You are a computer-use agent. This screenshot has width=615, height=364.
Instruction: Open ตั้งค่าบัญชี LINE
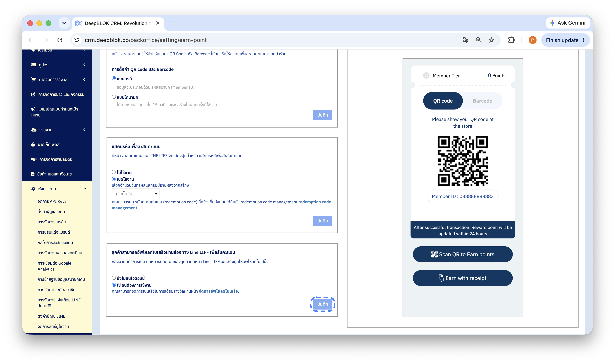(52, 316)
